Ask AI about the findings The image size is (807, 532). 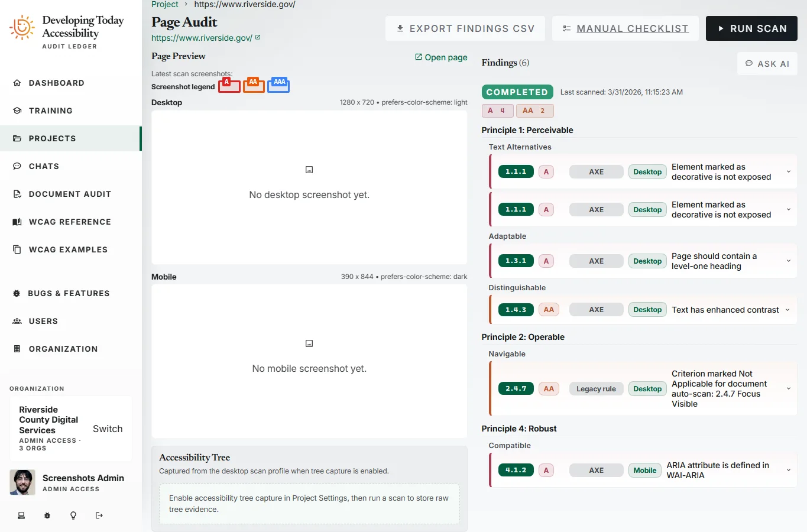pos(767,63)
